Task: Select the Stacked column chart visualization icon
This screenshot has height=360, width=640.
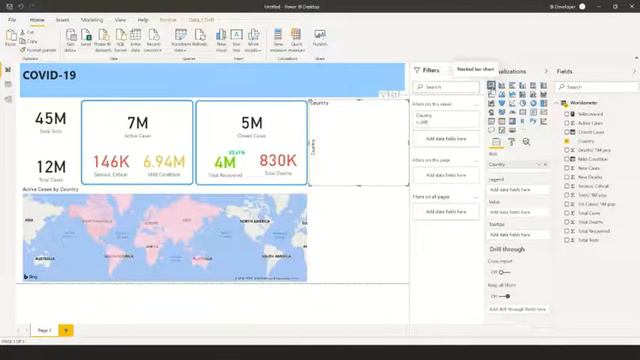Action: [x=502, y=85]
